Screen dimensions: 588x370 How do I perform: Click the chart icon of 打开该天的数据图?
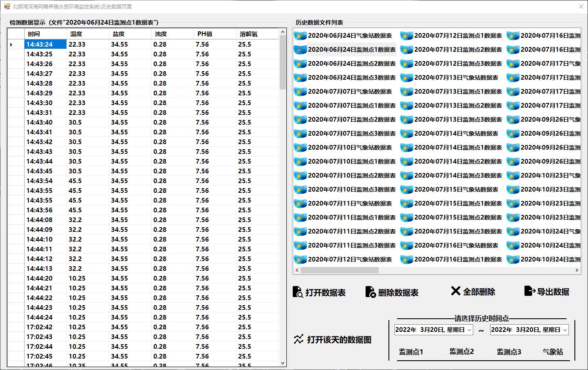[x=299, y=339]
